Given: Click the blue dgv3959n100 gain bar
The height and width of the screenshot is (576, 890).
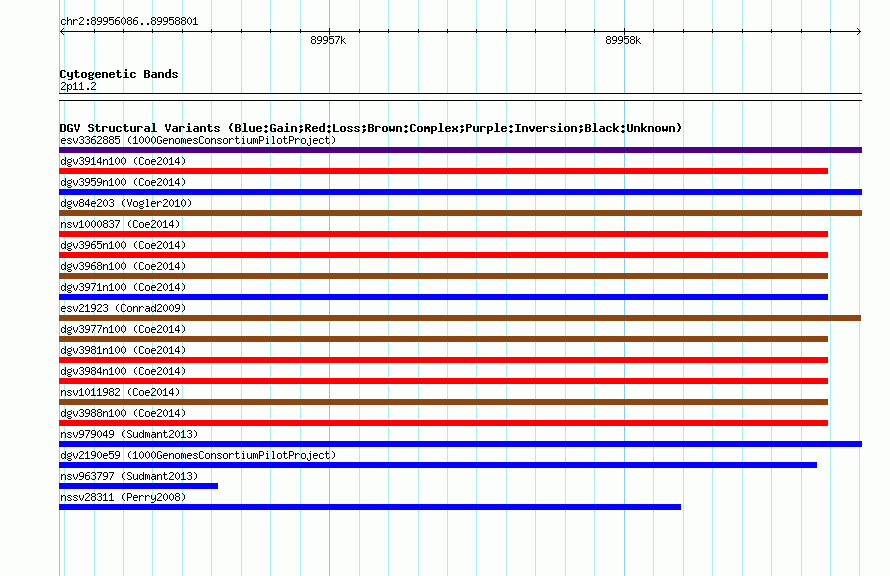Looking at the screenshot, I should point(460,192).
